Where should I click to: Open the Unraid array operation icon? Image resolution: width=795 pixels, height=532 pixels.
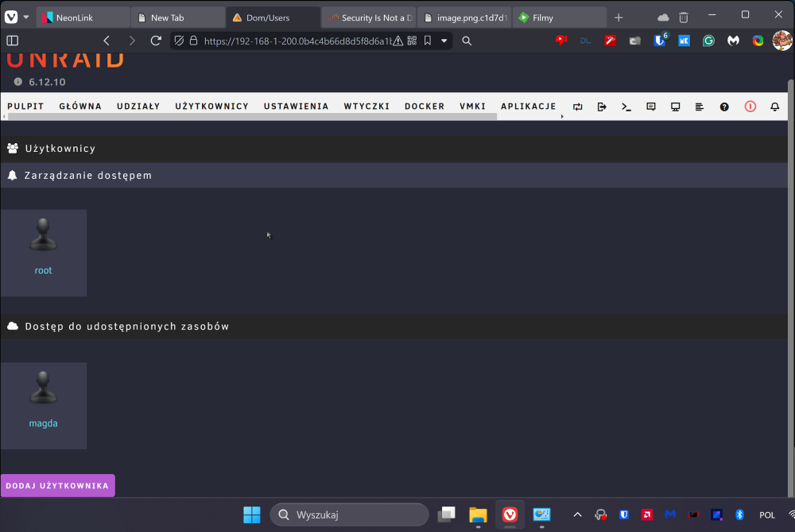click(577, 107)
